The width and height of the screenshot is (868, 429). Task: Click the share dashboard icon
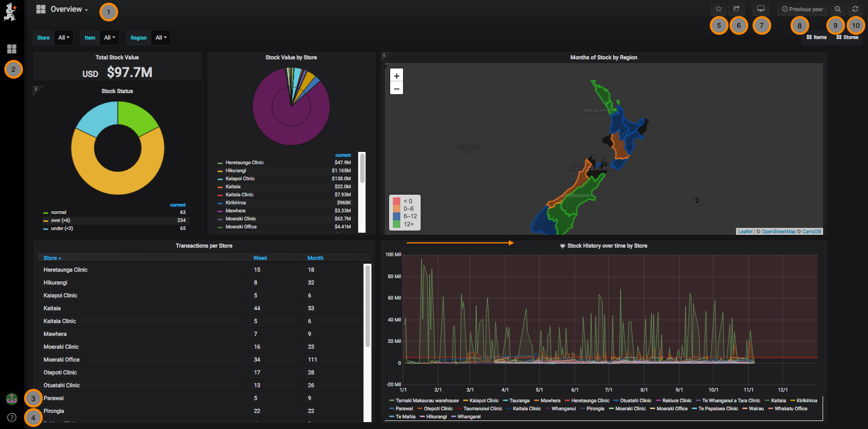click(x=736, y=9)
